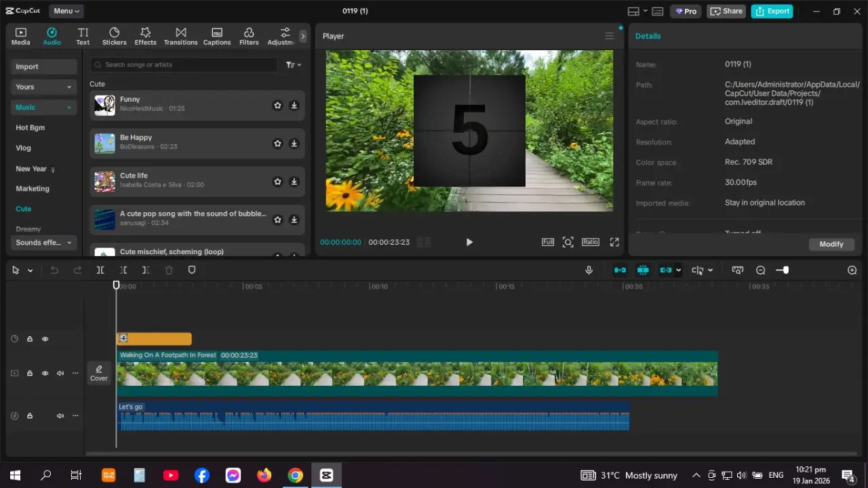Click the Export button
This screenshot has width=868, height=488.
tap(772, 11)
